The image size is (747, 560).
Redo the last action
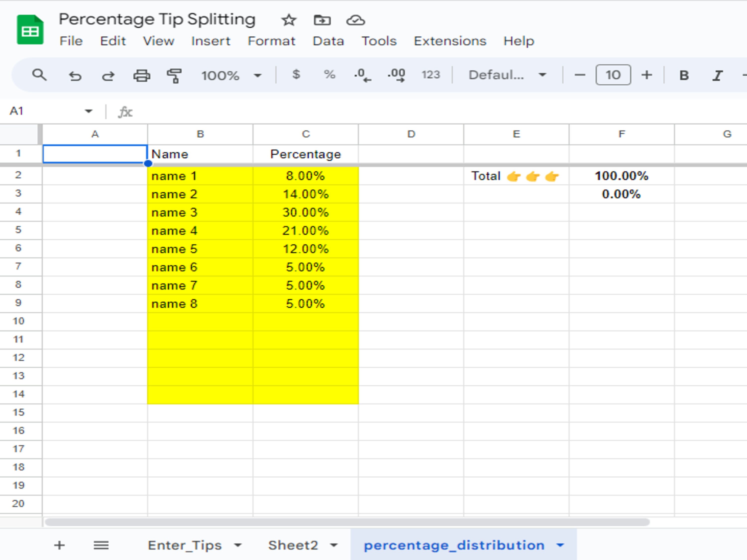tap(108, 75)
